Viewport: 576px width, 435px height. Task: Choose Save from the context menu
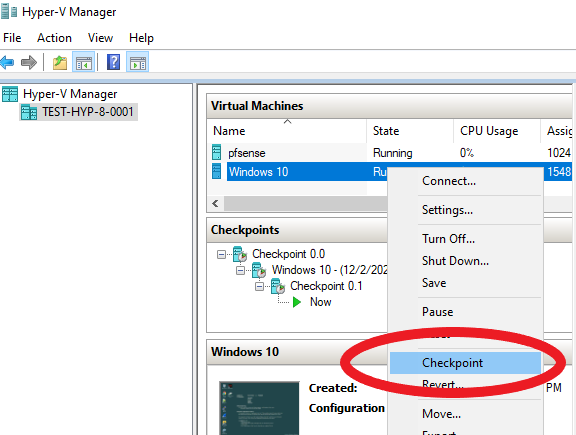[x=465, y=283]
